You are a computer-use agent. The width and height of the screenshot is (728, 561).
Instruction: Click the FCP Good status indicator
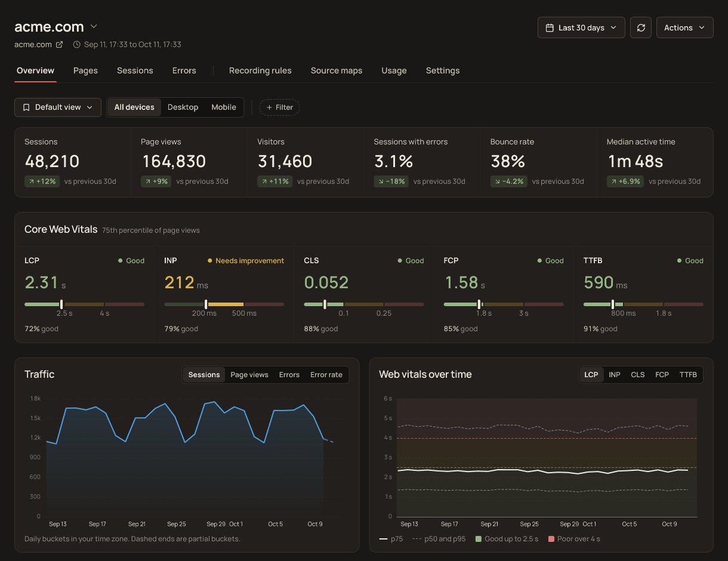pos(550,261)
